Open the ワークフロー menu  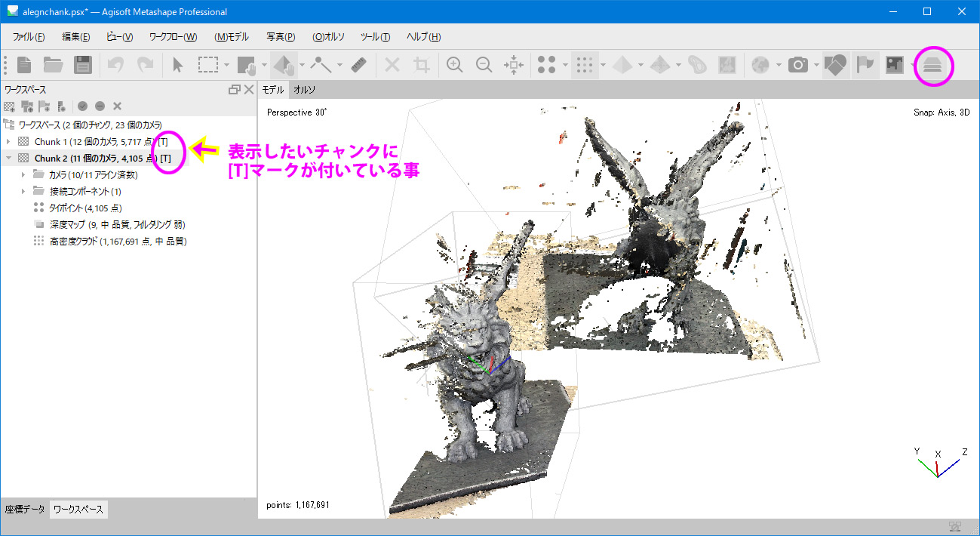173,37
